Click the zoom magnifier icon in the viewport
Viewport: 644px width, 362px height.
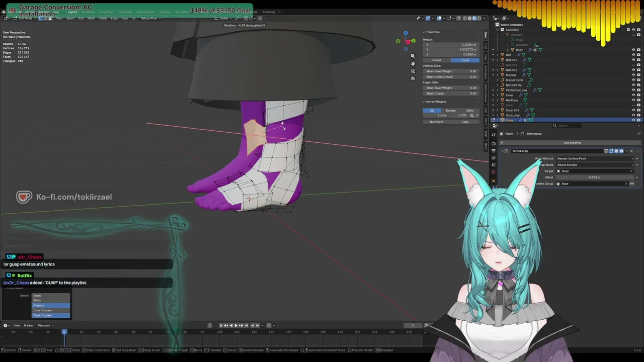(x=413, y=56)
